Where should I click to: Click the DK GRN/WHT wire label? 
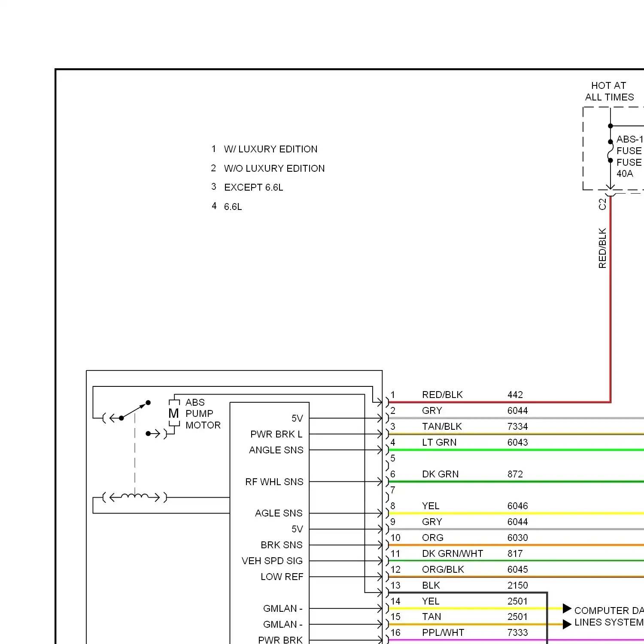pos(453,553)
